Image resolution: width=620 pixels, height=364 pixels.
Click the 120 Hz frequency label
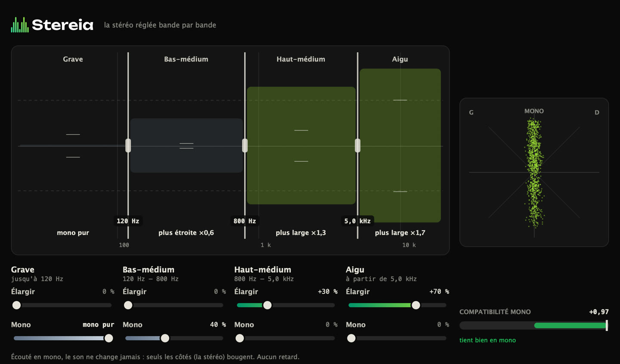(x=128, y=221)
